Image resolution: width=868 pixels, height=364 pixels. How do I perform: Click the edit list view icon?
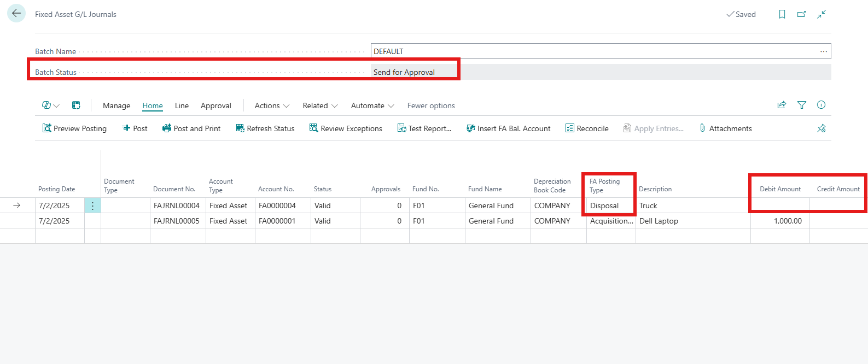(76, 105)
